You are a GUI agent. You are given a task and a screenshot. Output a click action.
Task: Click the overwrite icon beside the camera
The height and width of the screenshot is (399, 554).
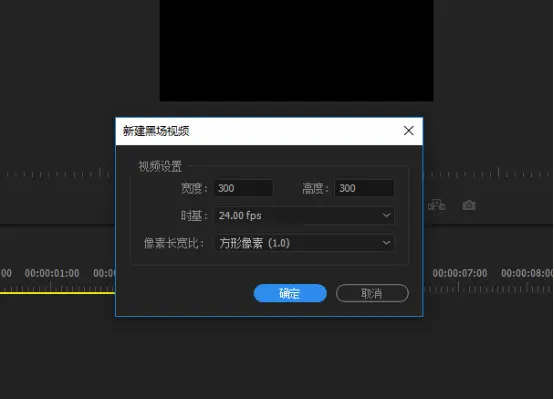coord(437,205)
